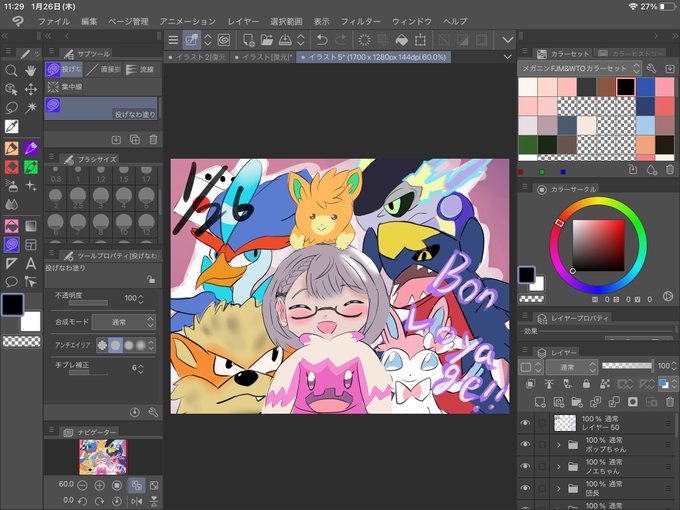Adjust the 不透明度 100 stepper
The image size is (680, 510).
coord(141,298)
